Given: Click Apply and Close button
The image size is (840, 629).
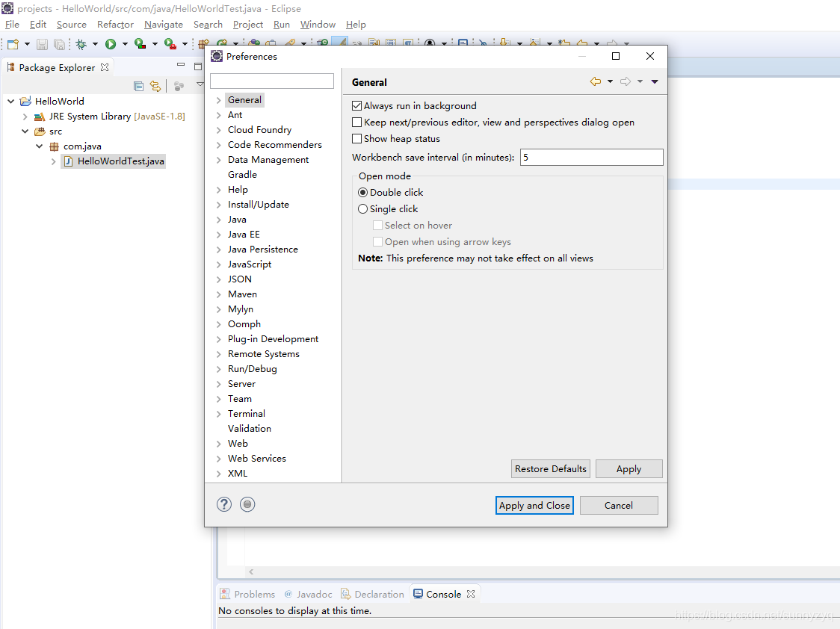Looking at the screenshot, I should click(534, 505).
